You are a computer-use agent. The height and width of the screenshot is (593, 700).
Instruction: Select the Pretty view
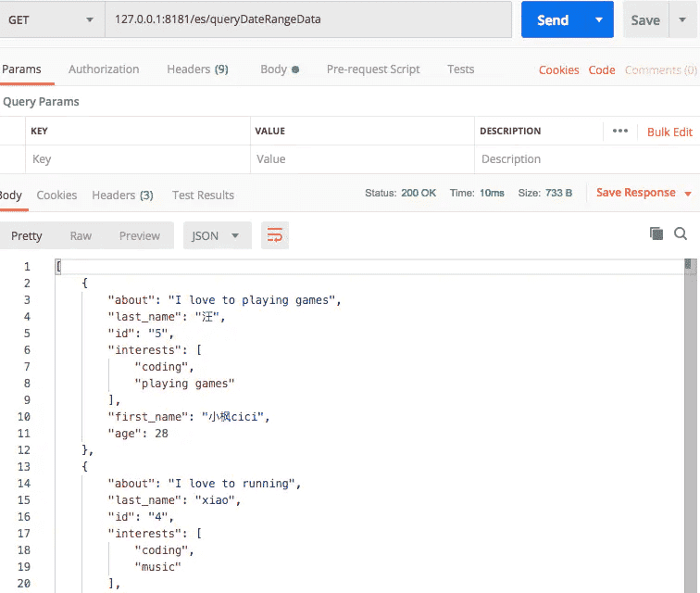(x=26, y=235)
